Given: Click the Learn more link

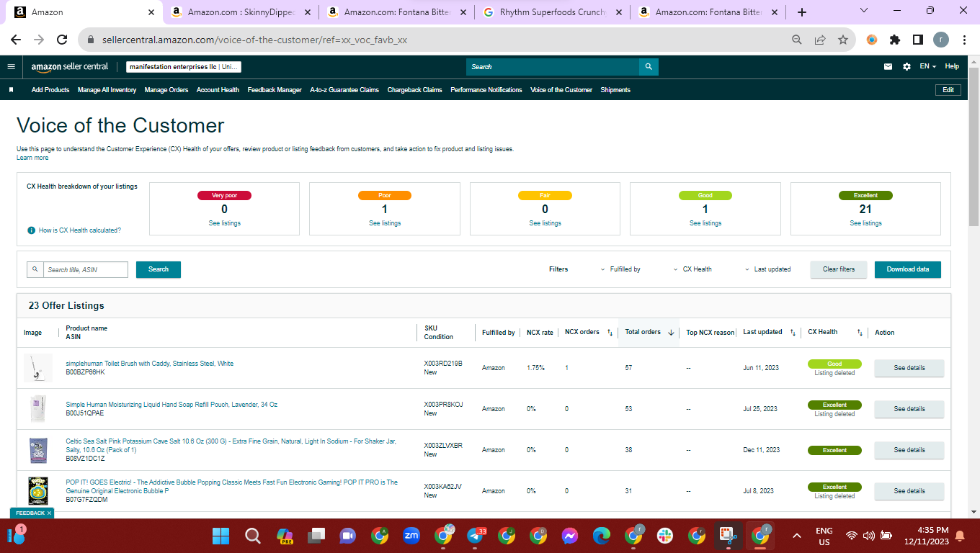Looking at the screenshot, I should [32, 158].
